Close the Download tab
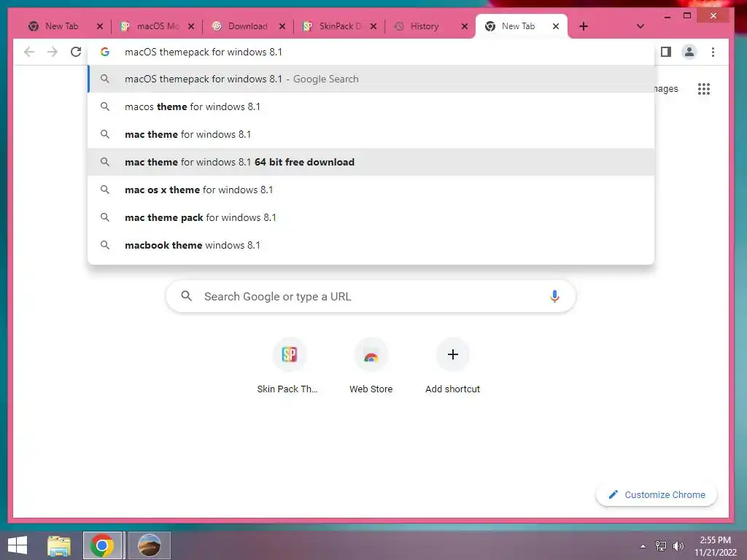The width and height of the screenshot is (747, 560). click(282, 26)
